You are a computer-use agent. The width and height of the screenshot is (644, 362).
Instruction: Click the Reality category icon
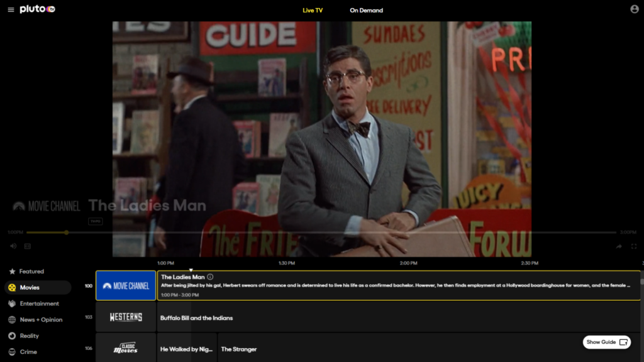click(x=12, y=336)
